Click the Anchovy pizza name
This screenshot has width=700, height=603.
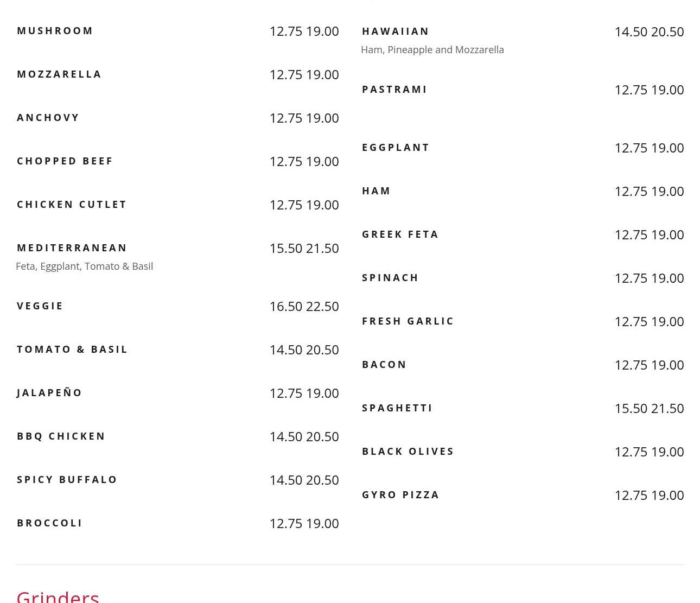pyautogui.click(x=48, y=118)
